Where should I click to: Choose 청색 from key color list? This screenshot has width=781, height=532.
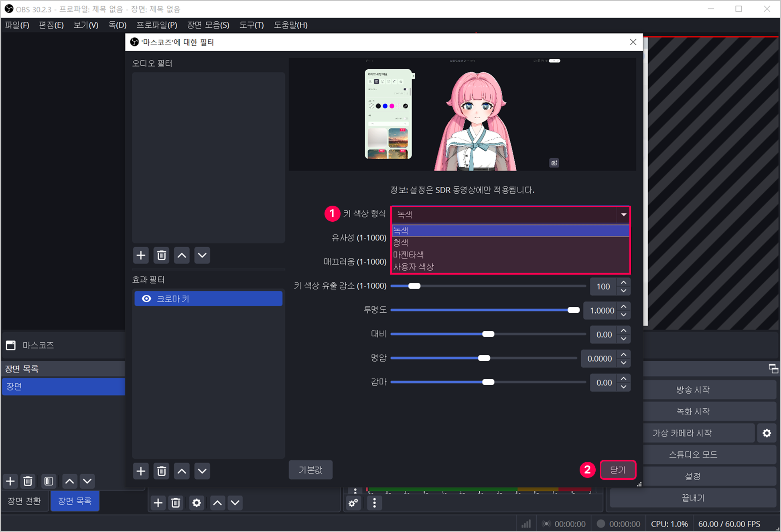pos(510,243)
